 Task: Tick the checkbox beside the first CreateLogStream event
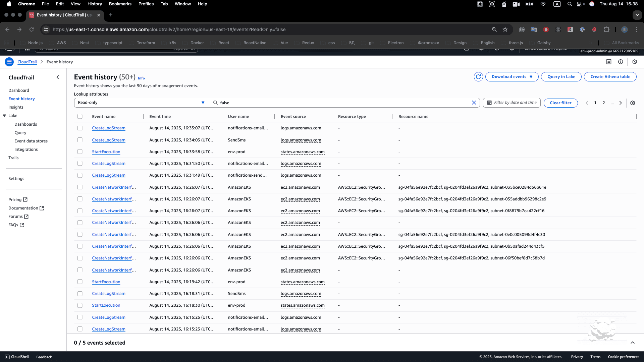[80, 128]
